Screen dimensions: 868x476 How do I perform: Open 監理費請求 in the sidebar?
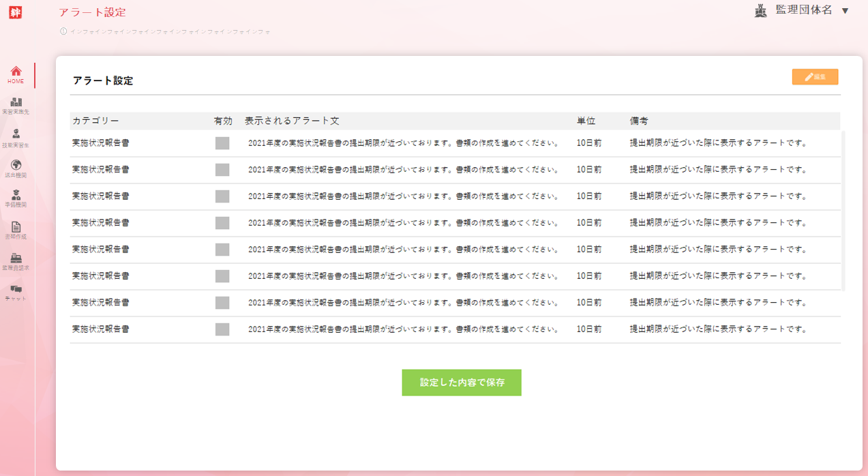16,258
